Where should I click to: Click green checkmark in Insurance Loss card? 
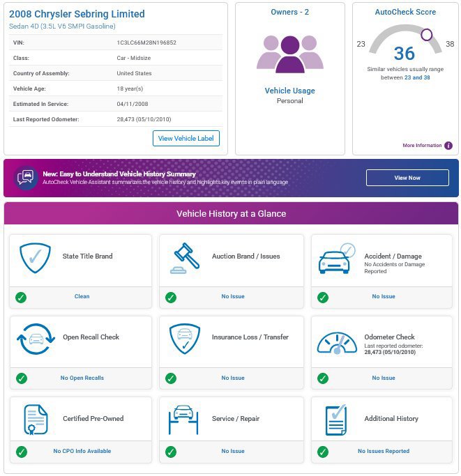[x=171, y=378]
